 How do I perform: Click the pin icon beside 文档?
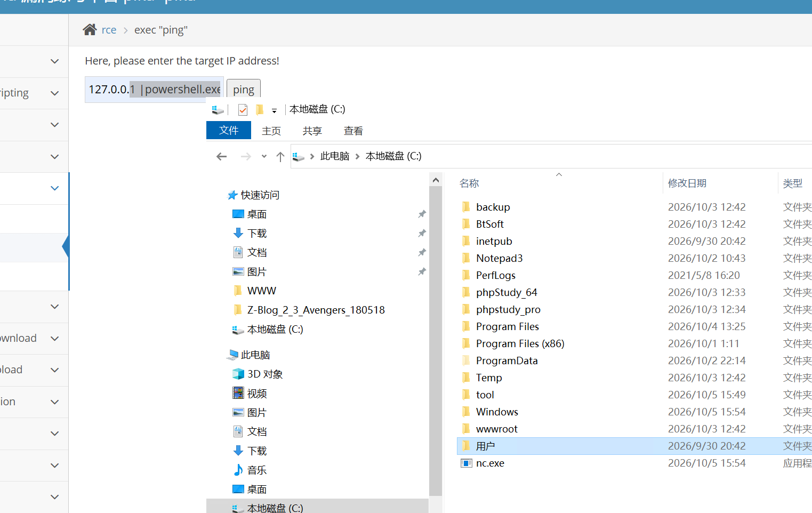(422, 252)
